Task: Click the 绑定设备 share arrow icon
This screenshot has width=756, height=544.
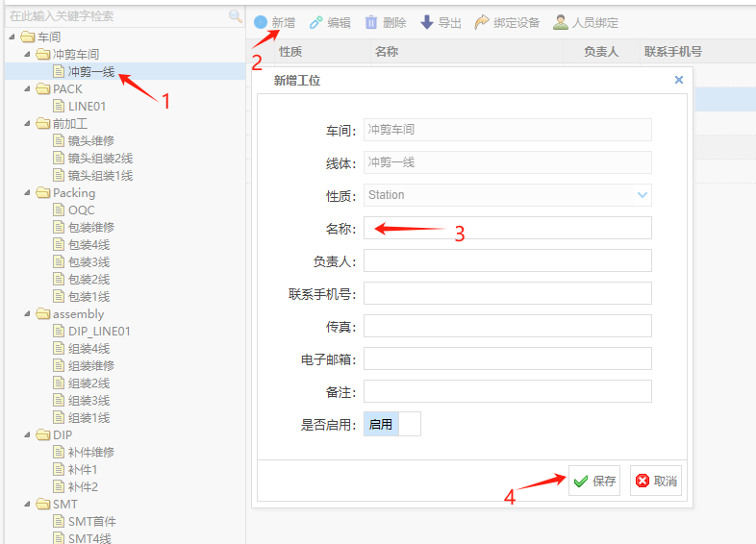Action: tap(482, 22)
